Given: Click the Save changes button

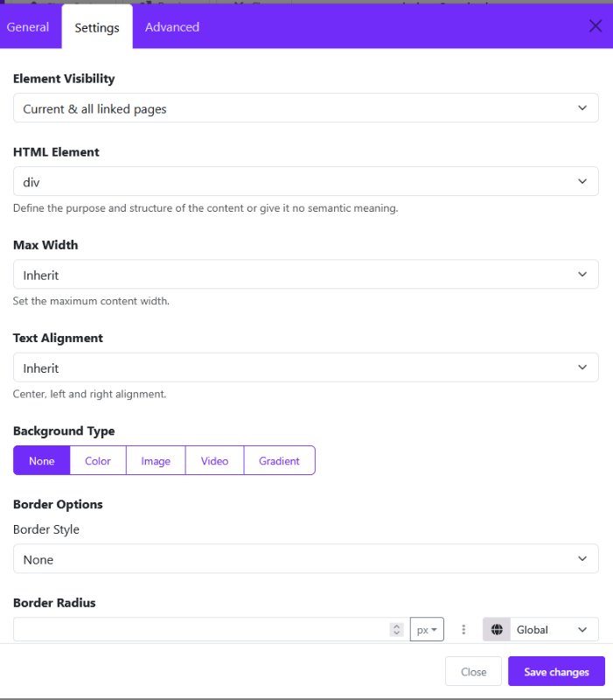Looking at the screenshot, I should point(556,672).
